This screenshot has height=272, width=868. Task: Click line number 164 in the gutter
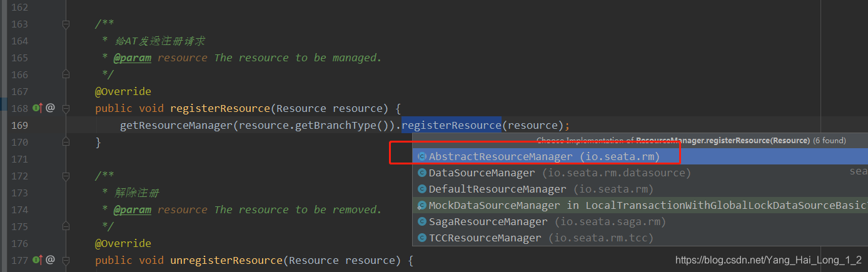(x=20, y=41)
